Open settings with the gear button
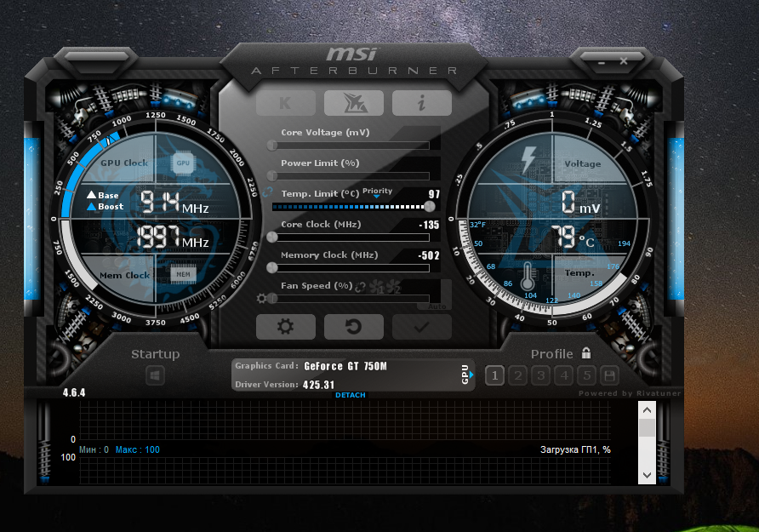 (286, 327)
